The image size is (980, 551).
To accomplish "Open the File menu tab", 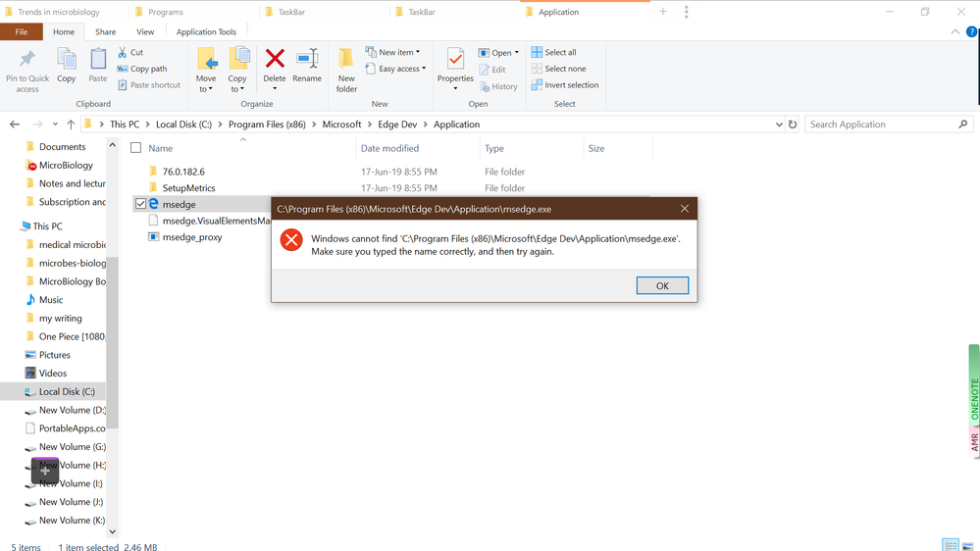I will tap(22, 31).
